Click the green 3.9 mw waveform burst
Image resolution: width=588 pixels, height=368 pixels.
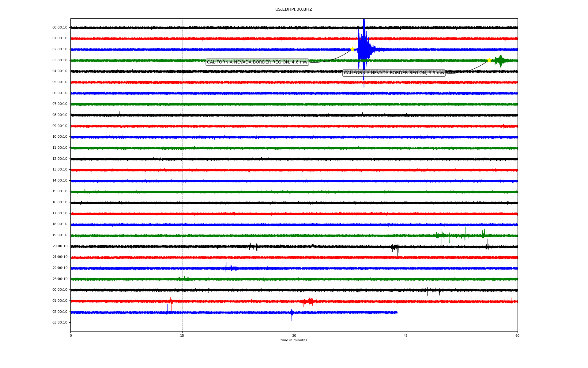point(500,61)
